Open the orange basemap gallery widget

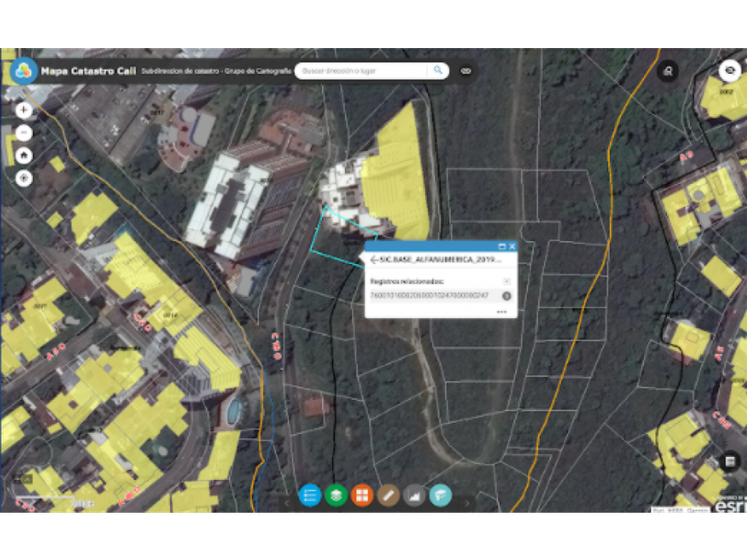tap(362, 495)
